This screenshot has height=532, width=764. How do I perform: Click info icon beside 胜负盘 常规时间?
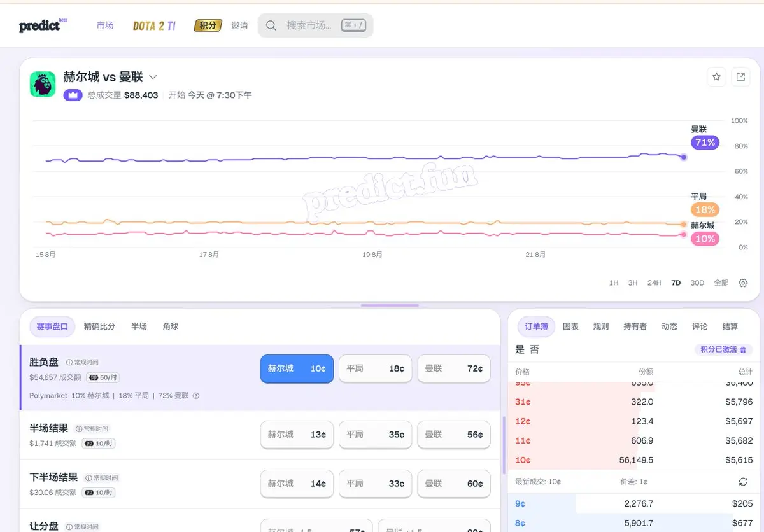click(69, 362)
